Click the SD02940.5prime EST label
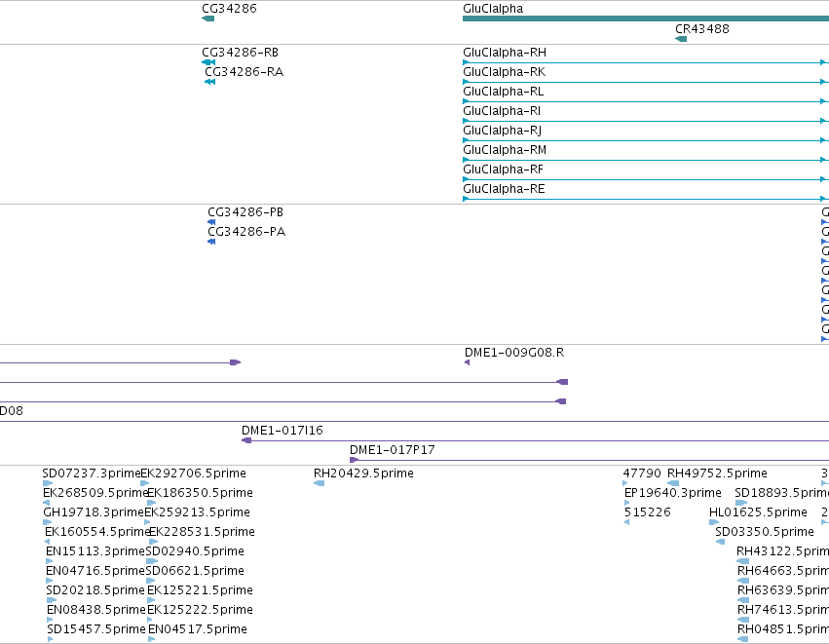 [x=195, y=551]
